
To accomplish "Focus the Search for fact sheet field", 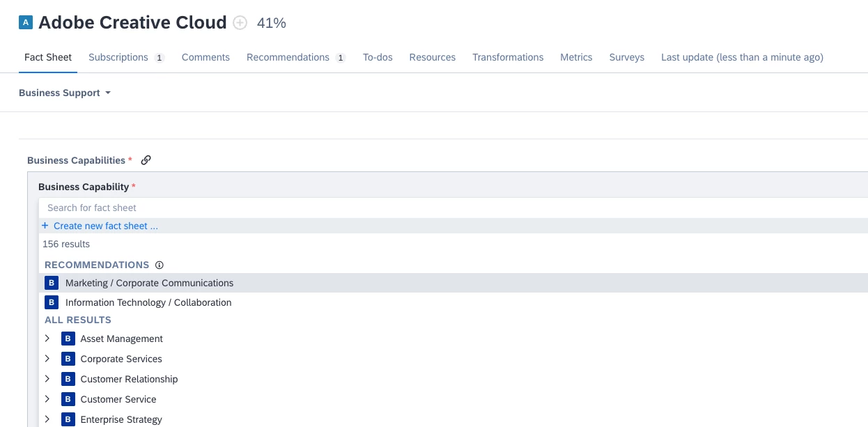I will 453,208.
